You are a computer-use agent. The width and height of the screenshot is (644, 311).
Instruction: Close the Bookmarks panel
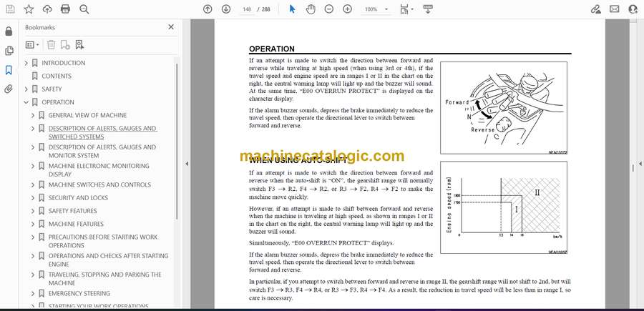pyautogui.click(x=171, y=27)
